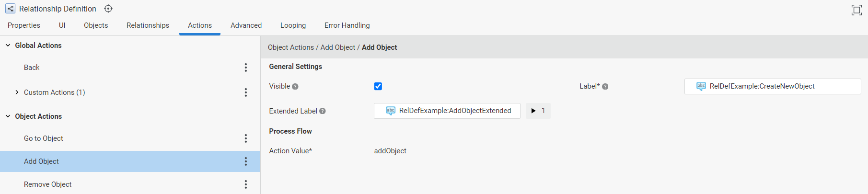
Task: Open the kebab menu for Add Object
Action: 246,161
